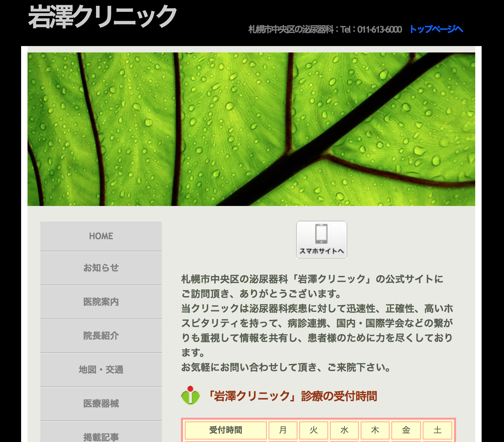The height and width of the screenshot is (442, 504).
Task: Click the 木 column header
Action: point(375,430)
